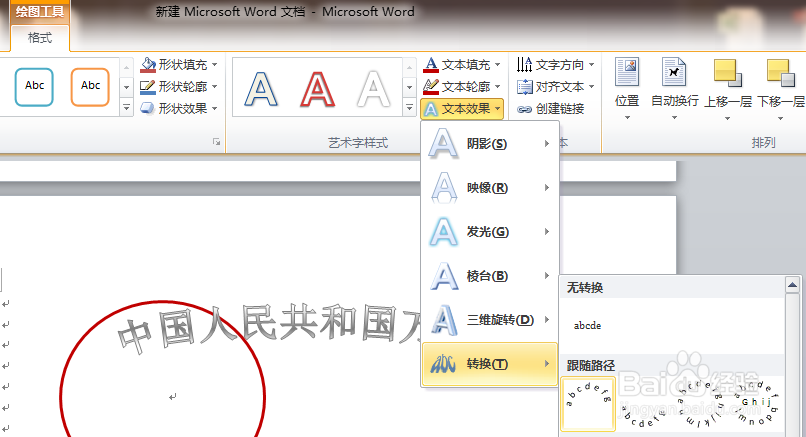Viewport: 806px width, 437px height.
Task: Open the shape styles dialog launcher
Action: pyautogui.click(x=216, y=142)
